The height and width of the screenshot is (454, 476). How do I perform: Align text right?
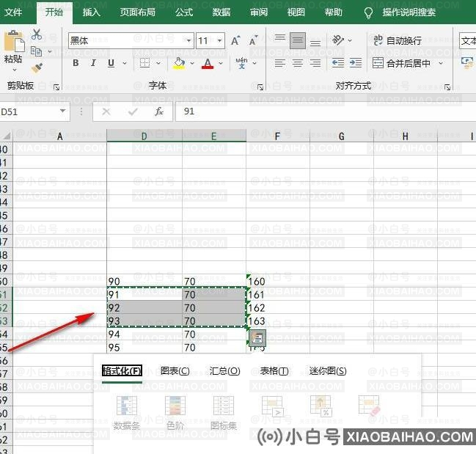315,63
